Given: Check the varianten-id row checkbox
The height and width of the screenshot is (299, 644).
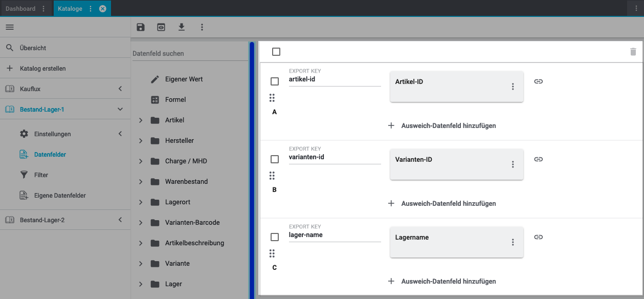Looking at the screenshot, I should [x=275, y=159].
